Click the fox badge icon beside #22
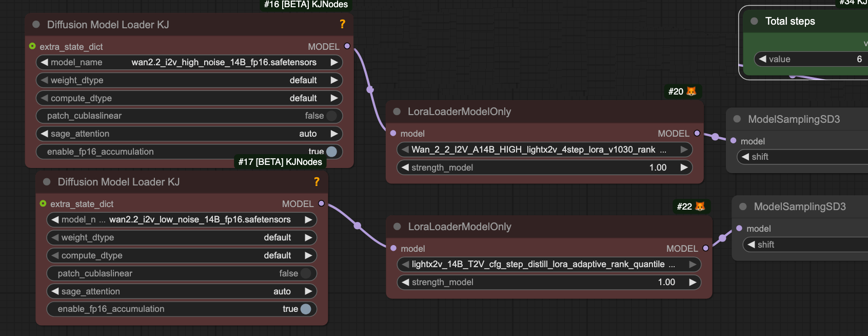The height and width of the screenshot is (336, 868). (x=700, y=207)
